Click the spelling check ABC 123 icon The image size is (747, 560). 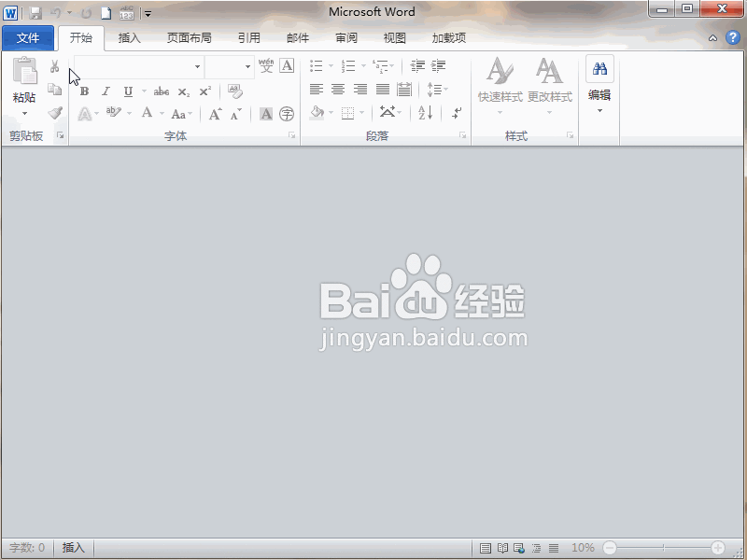coord(126,13)
